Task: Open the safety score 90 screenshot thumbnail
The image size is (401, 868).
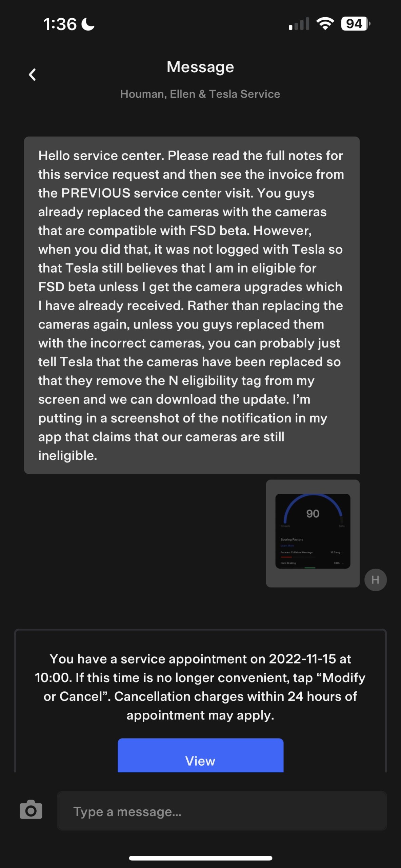Action: 313,531
